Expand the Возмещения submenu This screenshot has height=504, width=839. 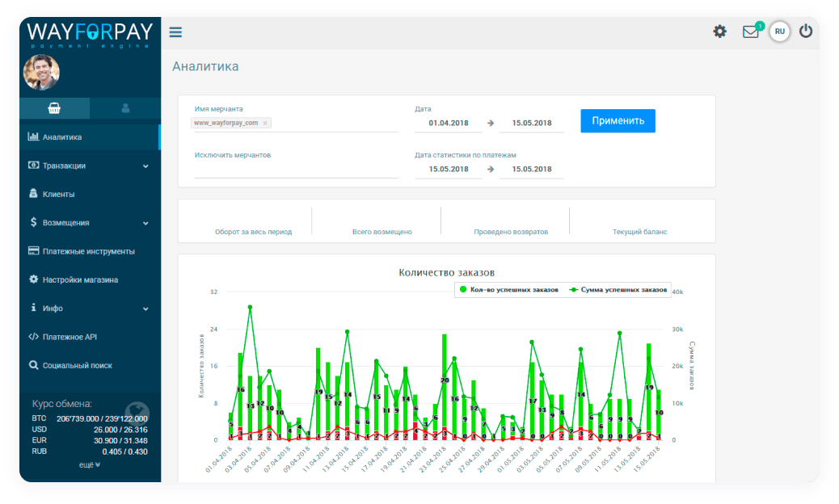coord(89,223)
